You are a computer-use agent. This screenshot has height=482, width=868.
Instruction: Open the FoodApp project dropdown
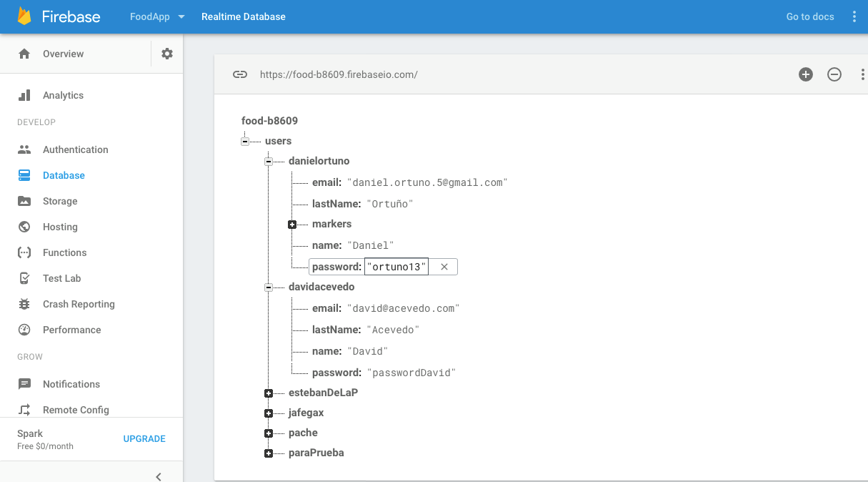coord(156,16)
